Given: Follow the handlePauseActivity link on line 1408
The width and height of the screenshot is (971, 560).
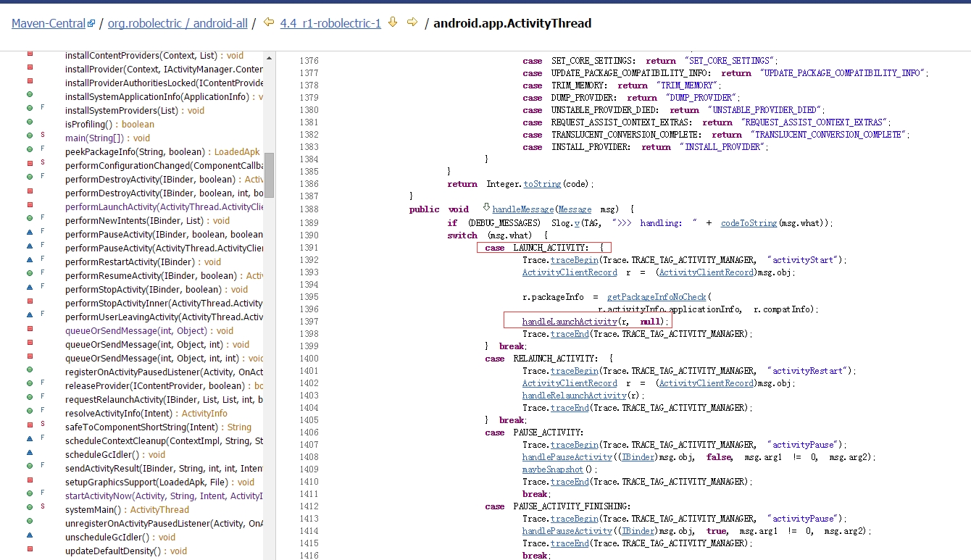Looking at the screenshot, I should point(567,456).
